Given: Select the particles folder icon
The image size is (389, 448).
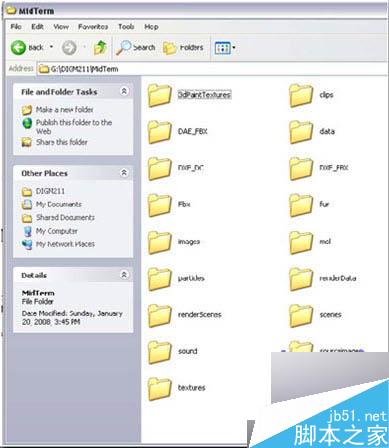Looking at the screenshot, I should (x=160, y=279).
